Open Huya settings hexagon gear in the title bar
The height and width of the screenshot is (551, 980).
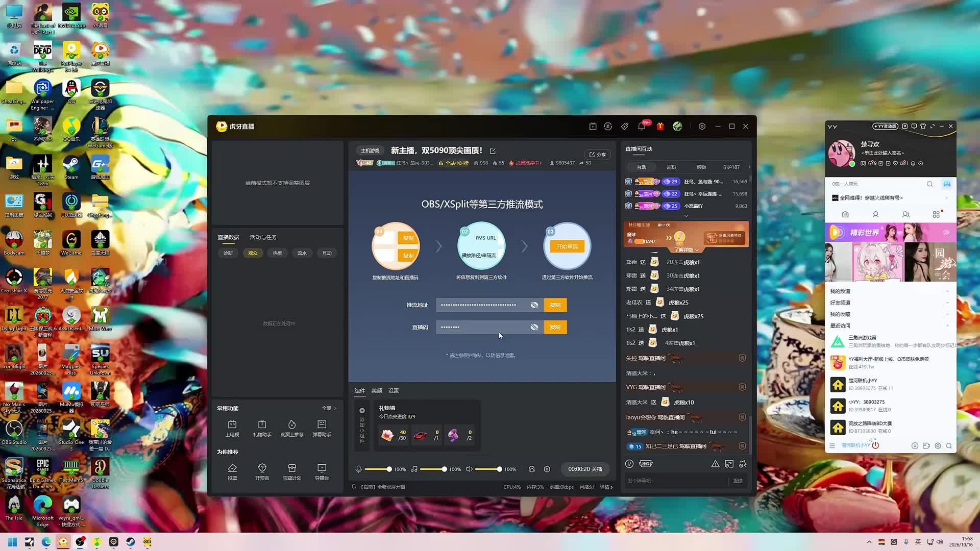(702, 127)
